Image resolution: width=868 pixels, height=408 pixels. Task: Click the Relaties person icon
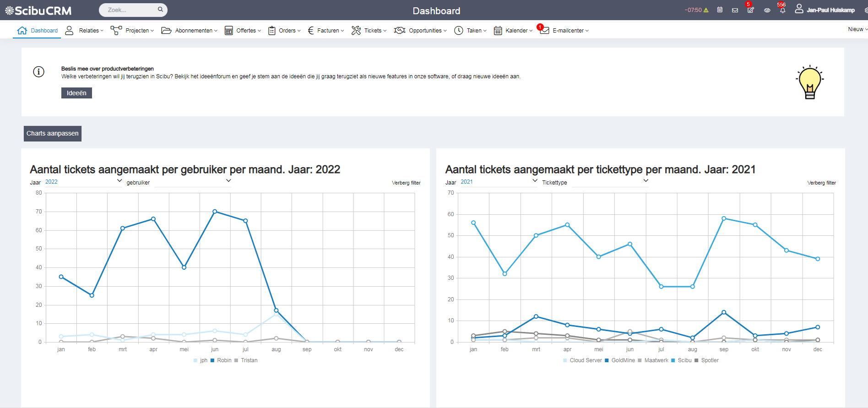point(69,30)
